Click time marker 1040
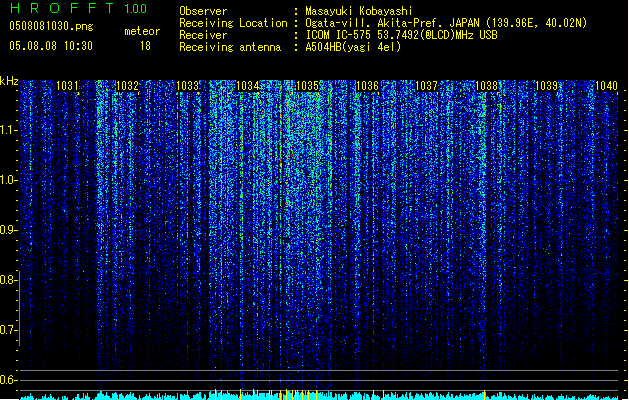This screenshot has width=629, height=400. [x=606, y=86]
